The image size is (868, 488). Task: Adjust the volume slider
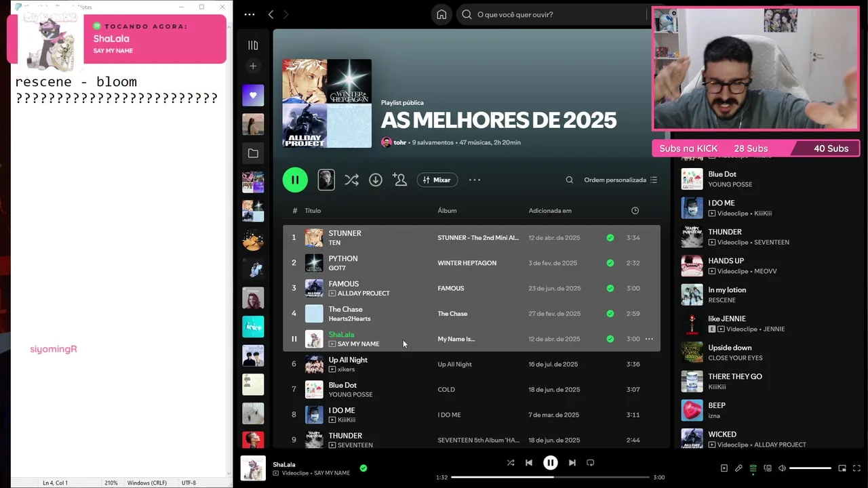point(810,468)
